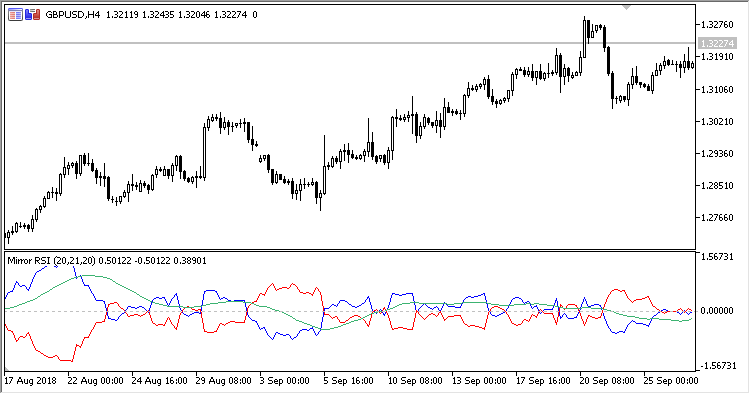This screenshot has width=750, height=394.
Task: Click the table-style one-click trading icon
Action: pyautogui.click(x=15, y=15)
